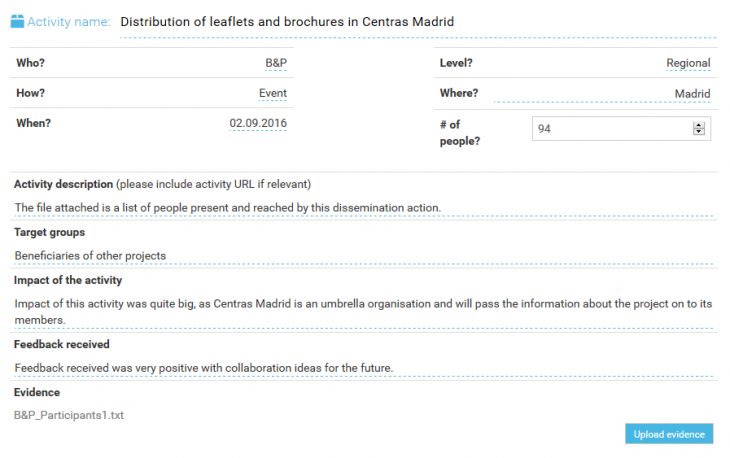
Task: Edit the Feedback received text
Action: (364, 368)
